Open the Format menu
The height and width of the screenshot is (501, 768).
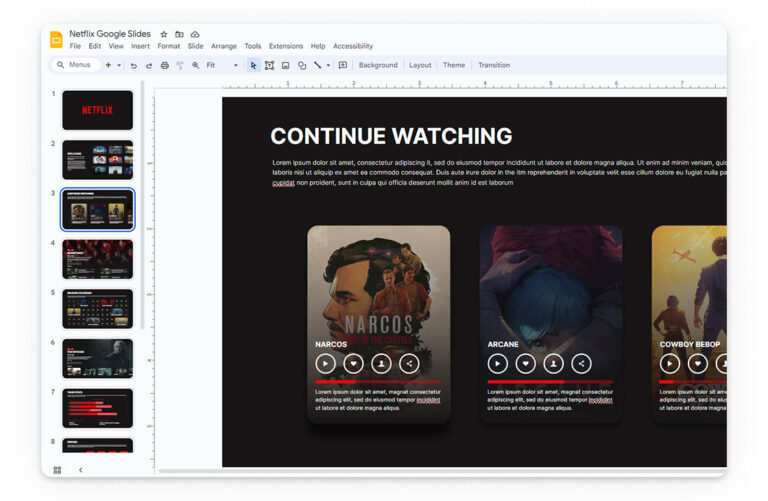(x=168, y=46)
